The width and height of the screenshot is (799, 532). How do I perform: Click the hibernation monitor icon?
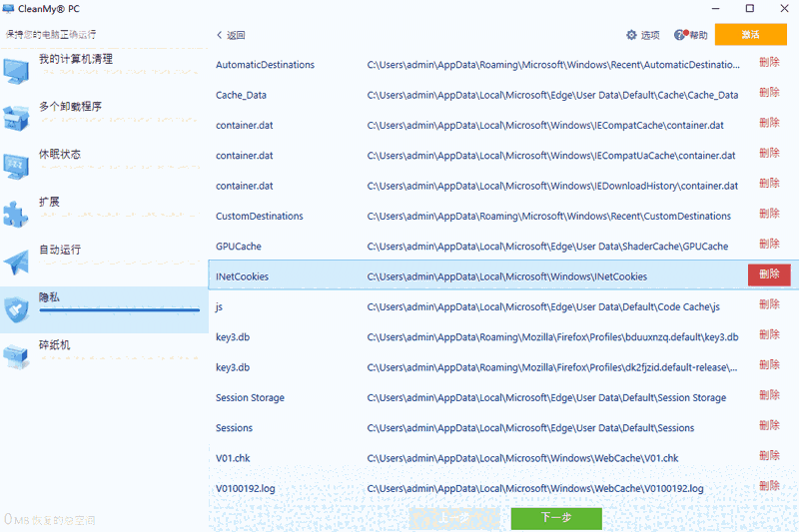point(16,166)
